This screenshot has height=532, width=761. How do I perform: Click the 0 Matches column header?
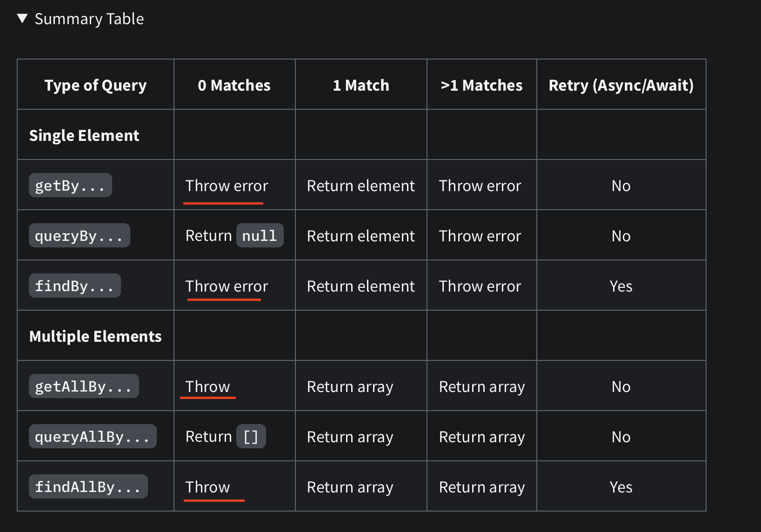(234, 85)
